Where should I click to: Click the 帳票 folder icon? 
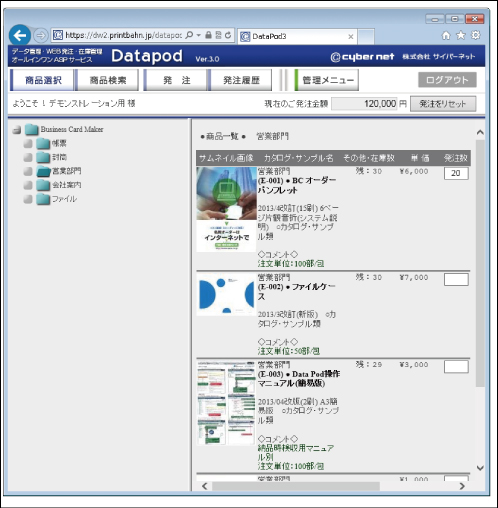click(x=43, y=144)
